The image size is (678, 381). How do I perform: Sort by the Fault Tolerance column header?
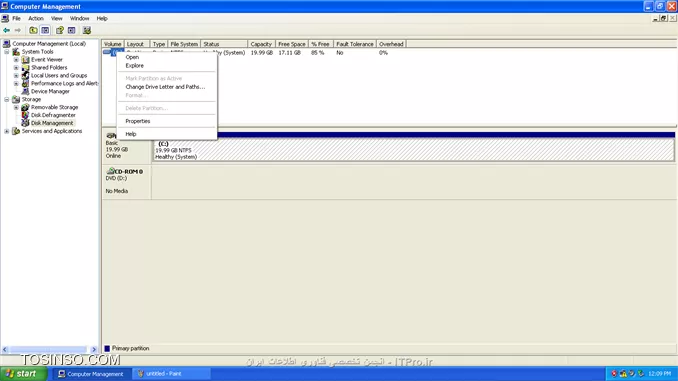pyautogui.click(x=355, y=44)
